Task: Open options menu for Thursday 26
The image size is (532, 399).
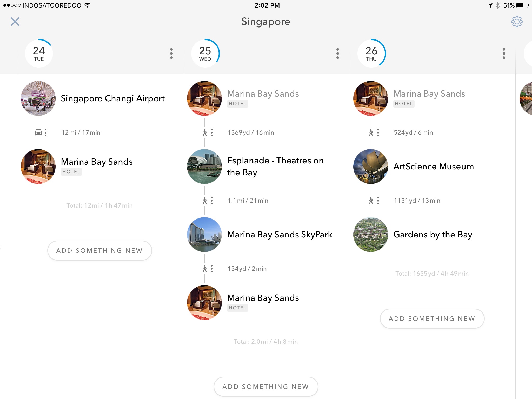Action: tap(504, 54)
